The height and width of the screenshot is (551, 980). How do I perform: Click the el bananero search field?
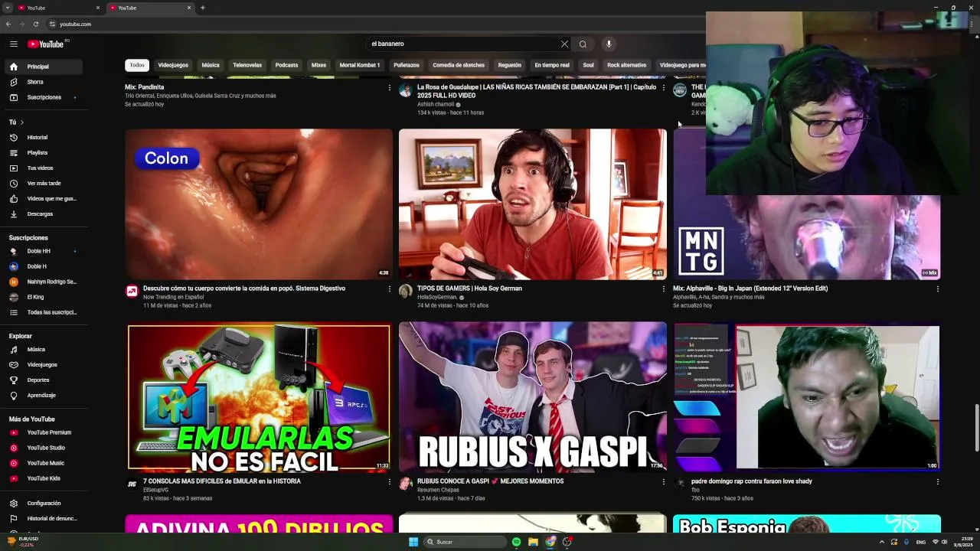(x=463, y=44)
